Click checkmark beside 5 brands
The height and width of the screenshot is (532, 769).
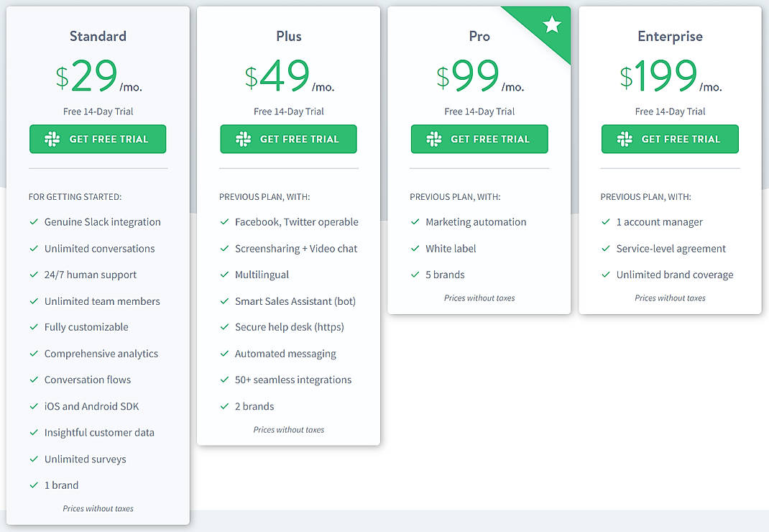(415, 275)
